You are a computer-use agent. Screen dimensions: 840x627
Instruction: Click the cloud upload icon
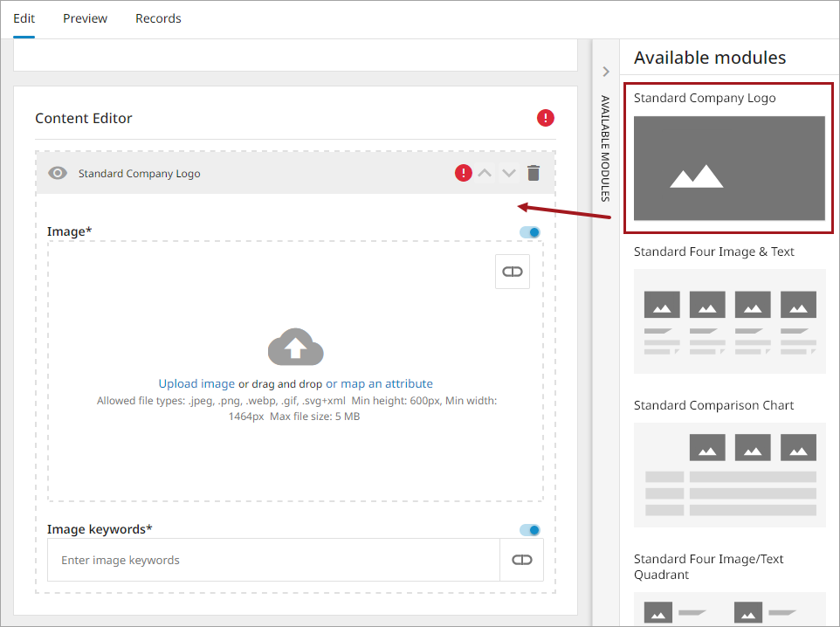point(295,347)
